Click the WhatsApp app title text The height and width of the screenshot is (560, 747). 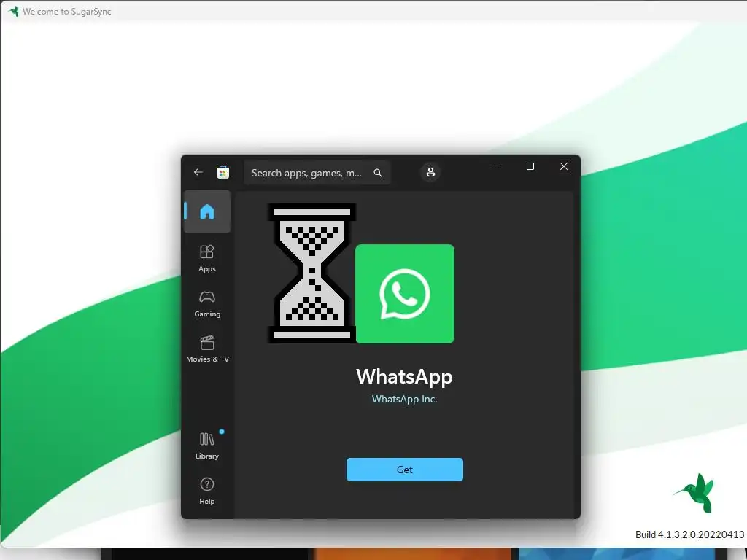point(404,377)
